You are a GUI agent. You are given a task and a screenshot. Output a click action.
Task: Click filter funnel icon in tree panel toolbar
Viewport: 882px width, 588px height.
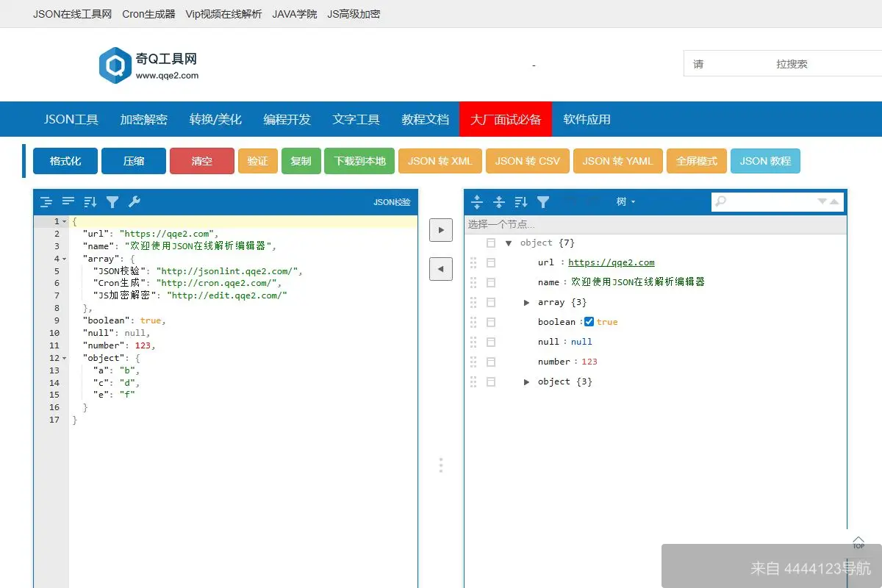pos(543,201)
